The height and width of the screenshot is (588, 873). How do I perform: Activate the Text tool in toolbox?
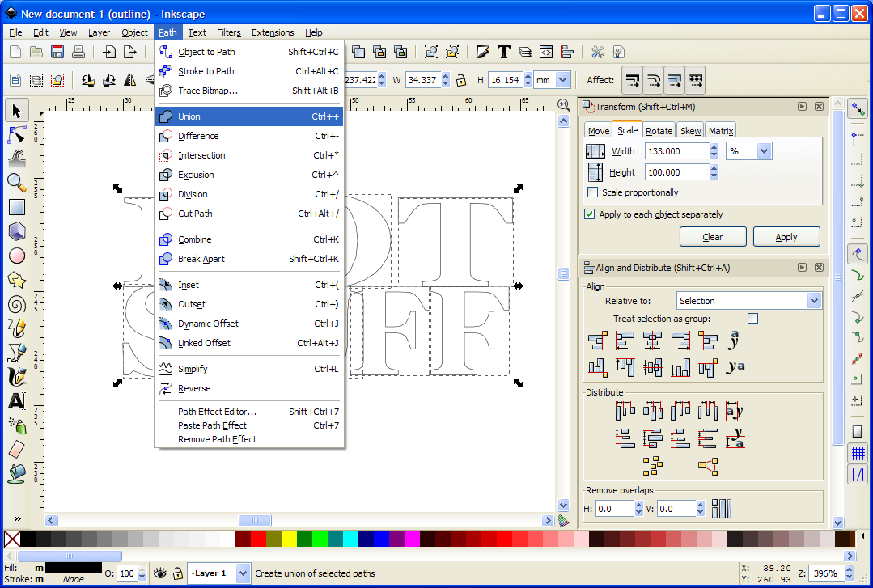[x=16, y=401]
